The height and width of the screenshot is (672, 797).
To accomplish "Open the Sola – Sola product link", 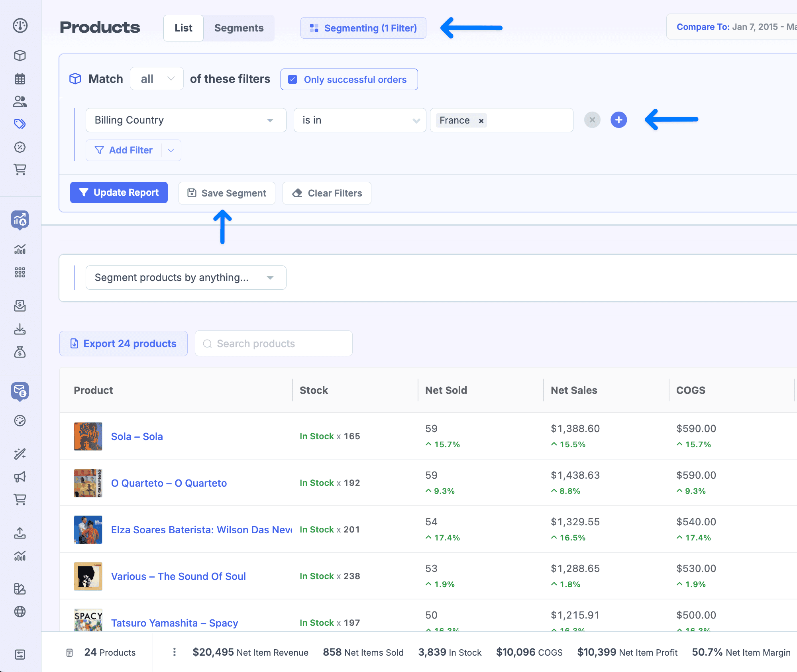I will click(x=137, y=436).
